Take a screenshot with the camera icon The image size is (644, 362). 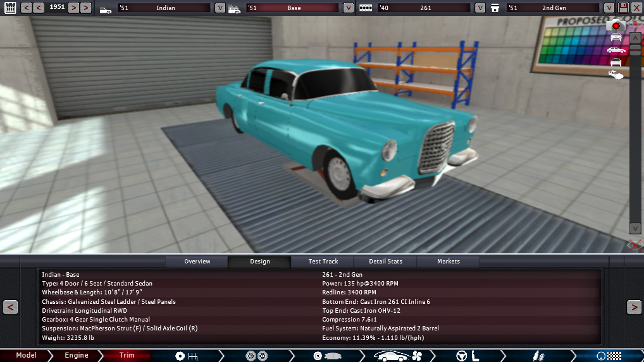click(616, 25)
